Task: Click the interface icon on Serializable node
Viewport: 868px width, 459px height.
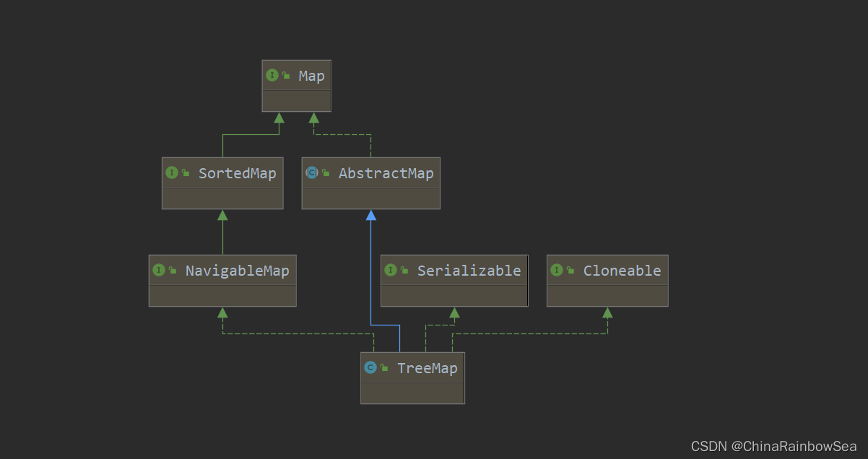Action: pyautogui.click(x=391, y=270)
